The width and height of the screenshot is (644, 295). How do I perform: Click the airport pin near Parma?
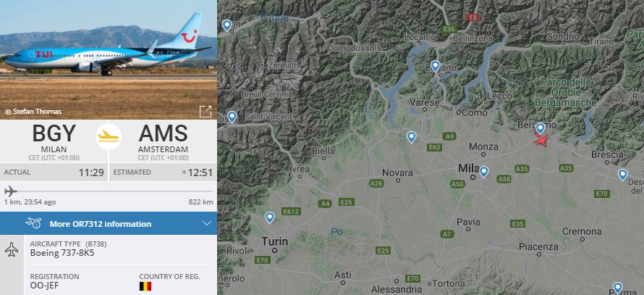(617, 287)
